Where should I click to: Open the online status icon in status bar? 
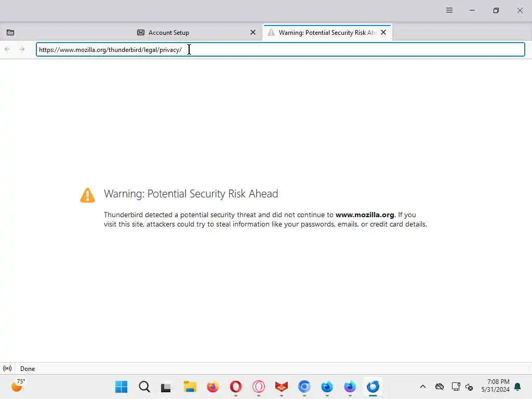pos(7,368)
